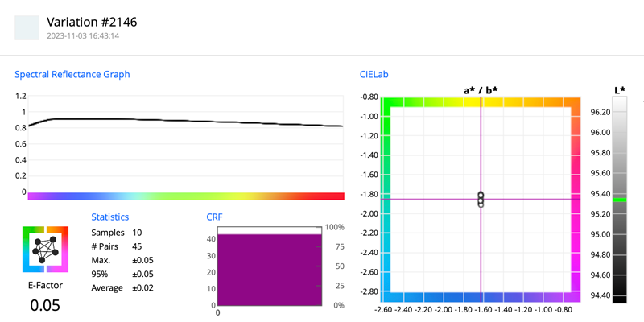The width and height of the screenshot is (644, 322).
Task: Click the -2.80 label on the b* axis
Action: click(x=369, y=291)
